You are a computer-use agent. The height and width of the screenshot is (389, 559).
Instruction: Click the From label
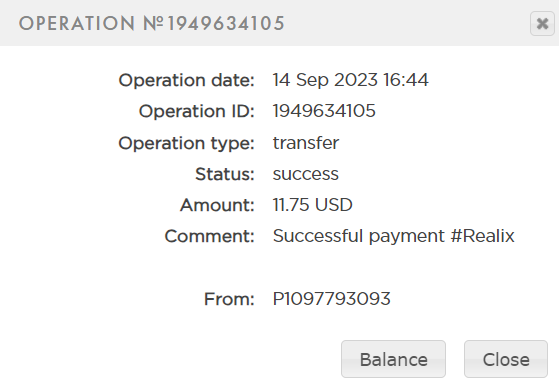(229, 299)
